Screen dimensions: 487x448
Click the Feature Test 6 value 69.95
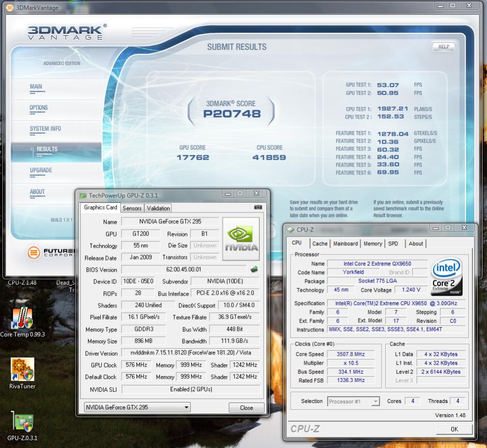[x=388, y=172]
